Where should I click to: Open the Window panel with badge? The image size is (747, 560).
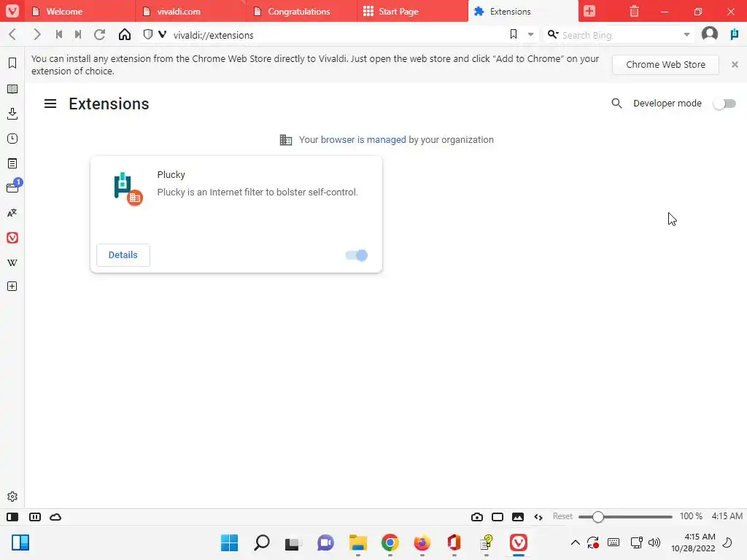(x=12, y=187)
